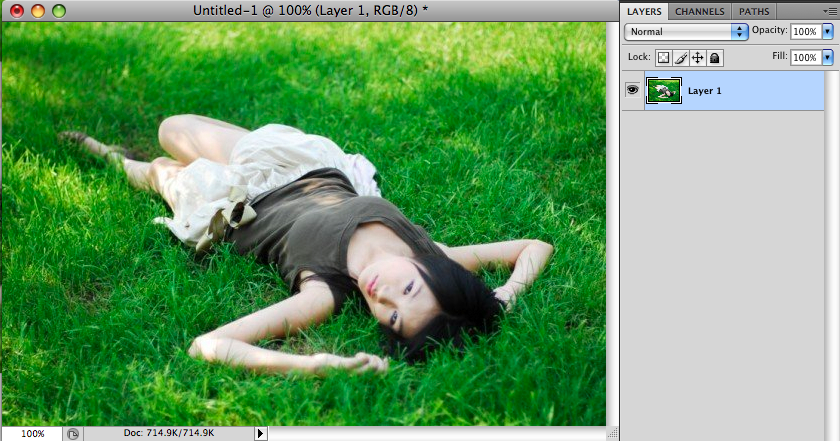The image size is (840, 441).
Task: Toggle lock position move icon
Action: click(698, 58)
